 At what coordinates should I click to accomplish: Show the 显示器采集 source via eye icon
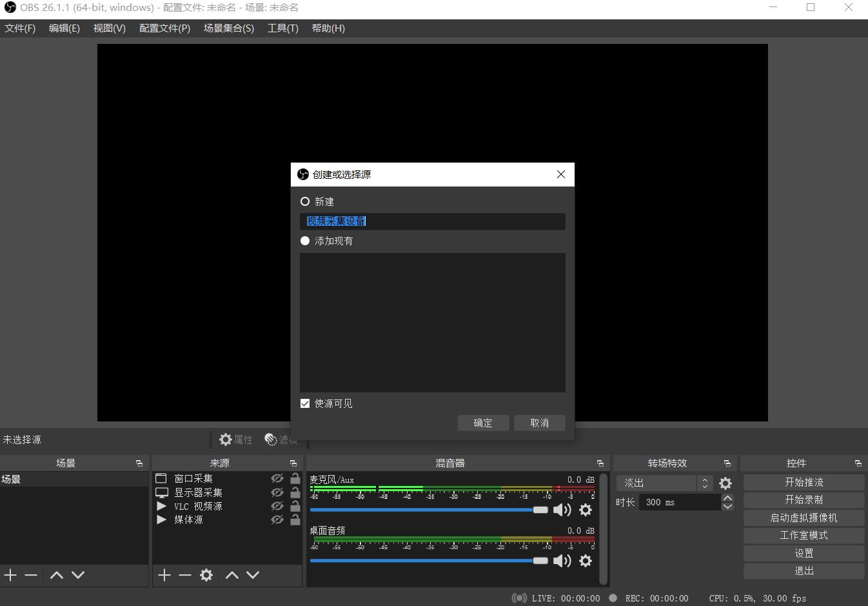277,492
